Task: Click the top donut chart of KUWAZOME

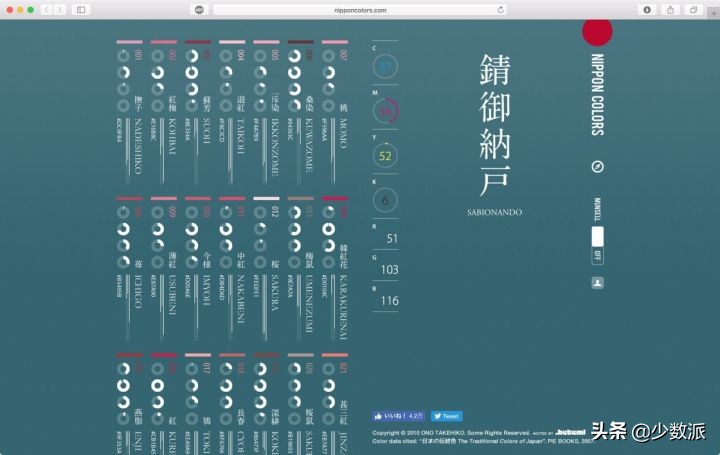Action: 294,56
